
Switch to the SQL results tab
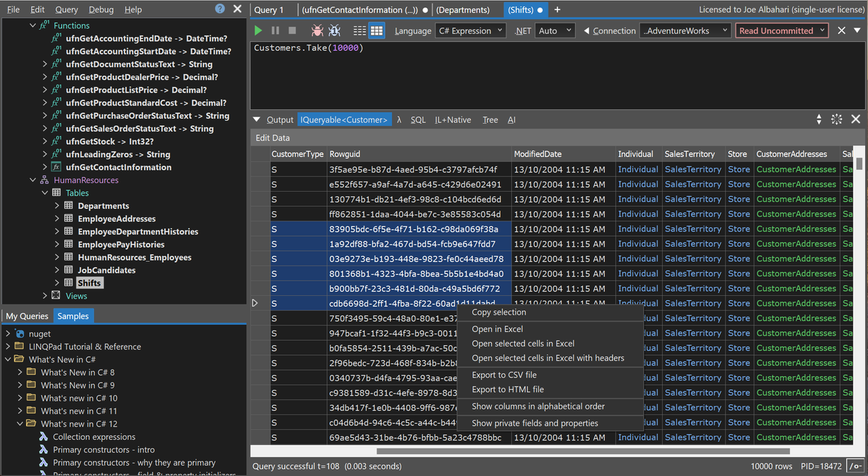(x=418, y=119)
